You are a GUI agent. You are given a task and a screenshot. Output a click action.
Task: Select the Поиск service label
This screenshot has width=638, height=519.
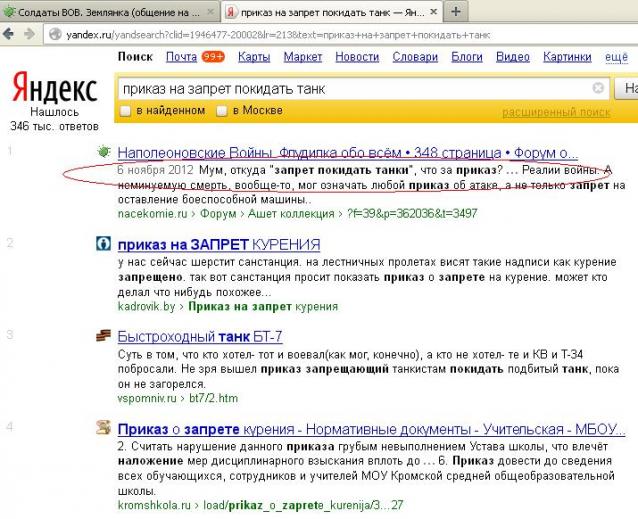tap(135, 57)
